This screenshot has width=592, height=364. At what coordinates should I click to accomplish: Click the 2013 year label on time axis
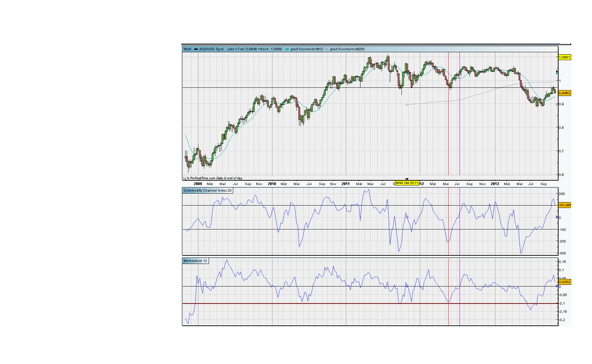495,184
